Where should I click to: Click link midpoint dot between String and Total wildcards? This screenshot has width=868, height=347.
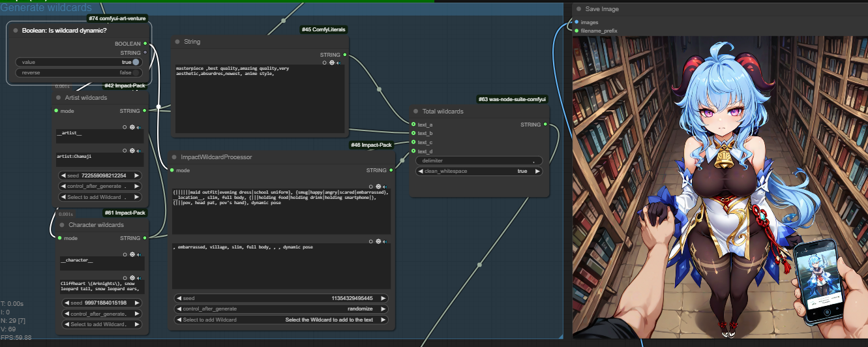379,89
